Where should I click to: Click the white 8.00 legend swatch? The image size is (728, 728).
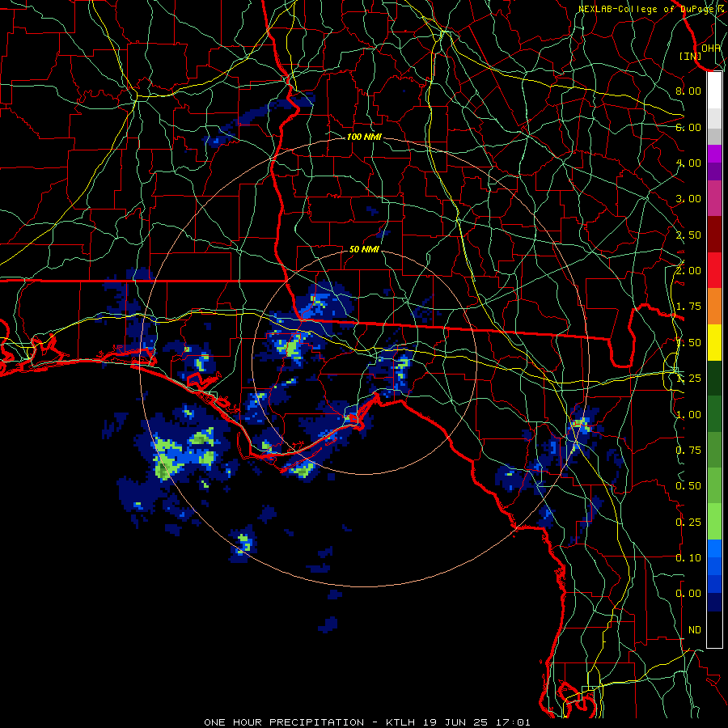coord(714,91)
